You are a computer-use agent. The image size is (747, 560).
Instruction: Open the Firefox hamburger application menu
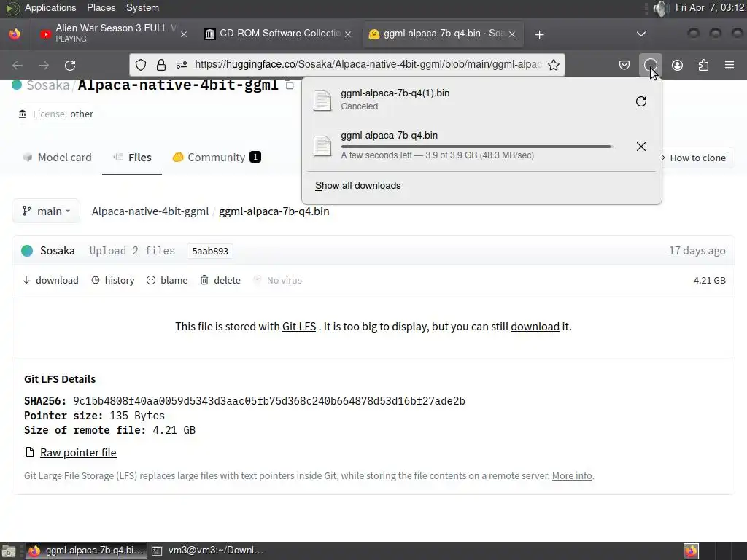click(729, 65)
